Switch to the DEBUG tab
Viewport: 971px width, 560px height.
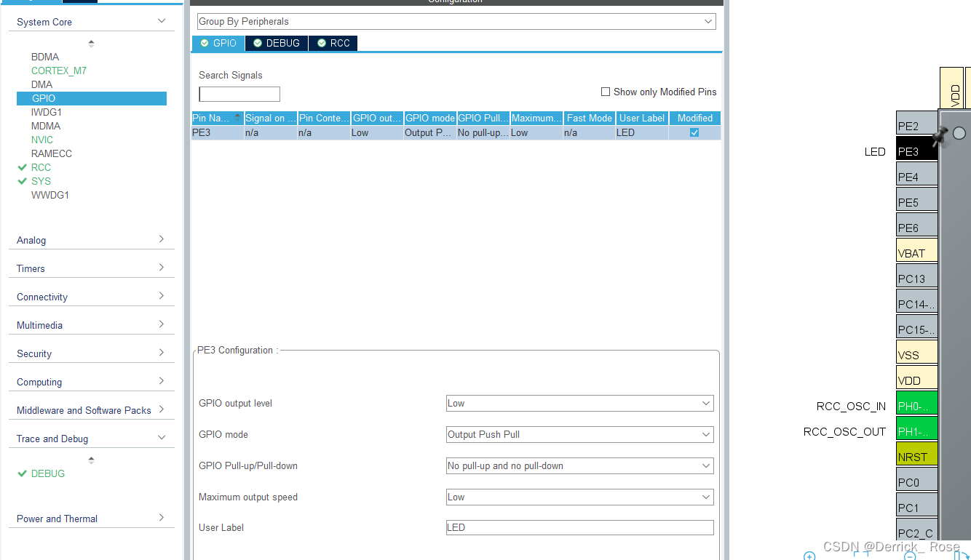tap(277, 43)
